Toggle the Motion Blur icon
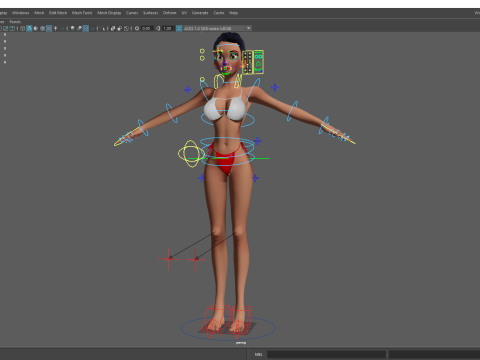The image size is (480, 360). (79, 28)
